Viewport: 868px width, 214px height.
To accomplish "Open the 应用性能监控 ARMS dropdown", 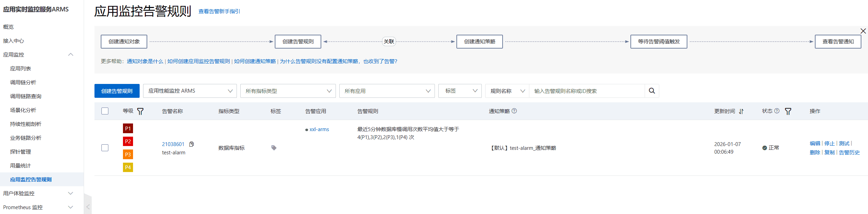I will (x=190, y=91).
